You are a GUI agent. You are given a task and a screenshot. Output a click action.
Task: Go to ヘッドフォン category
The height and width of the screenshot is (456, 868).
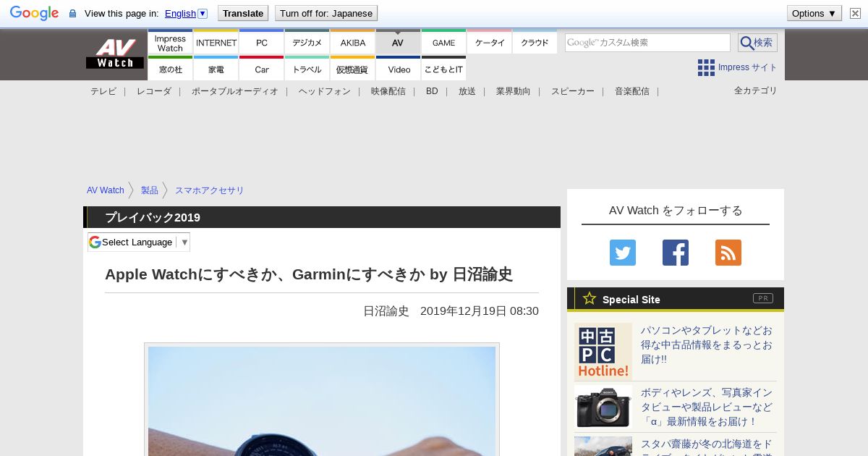(x=325, y=91)
